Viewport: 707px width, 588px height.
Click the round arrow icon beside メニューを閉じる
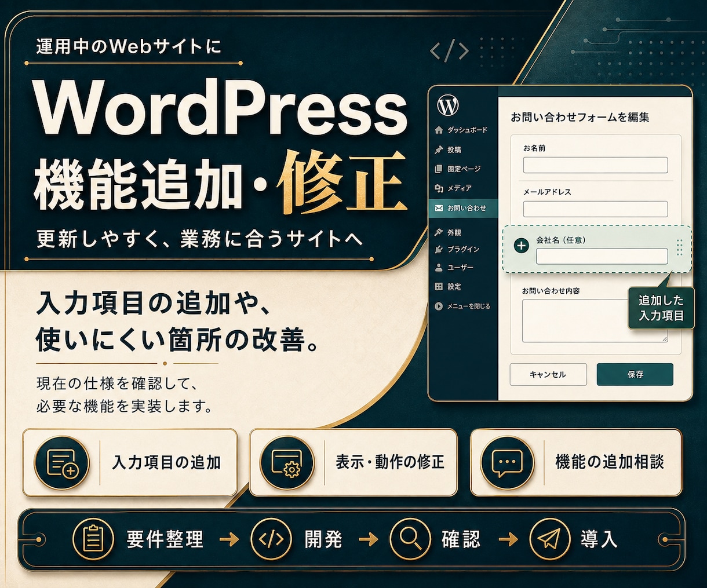[439, 306]
